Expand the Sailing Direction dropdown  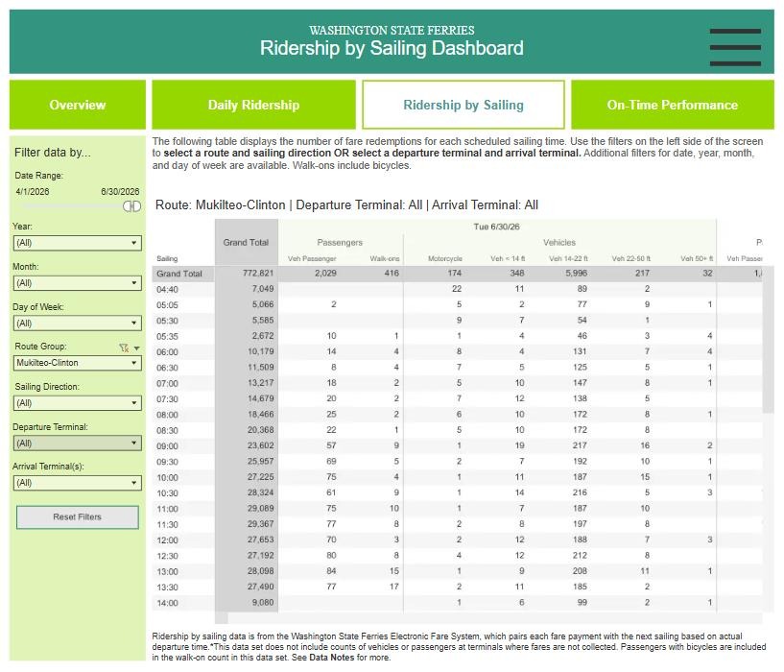pyautogui.click(x=78, y=403)
